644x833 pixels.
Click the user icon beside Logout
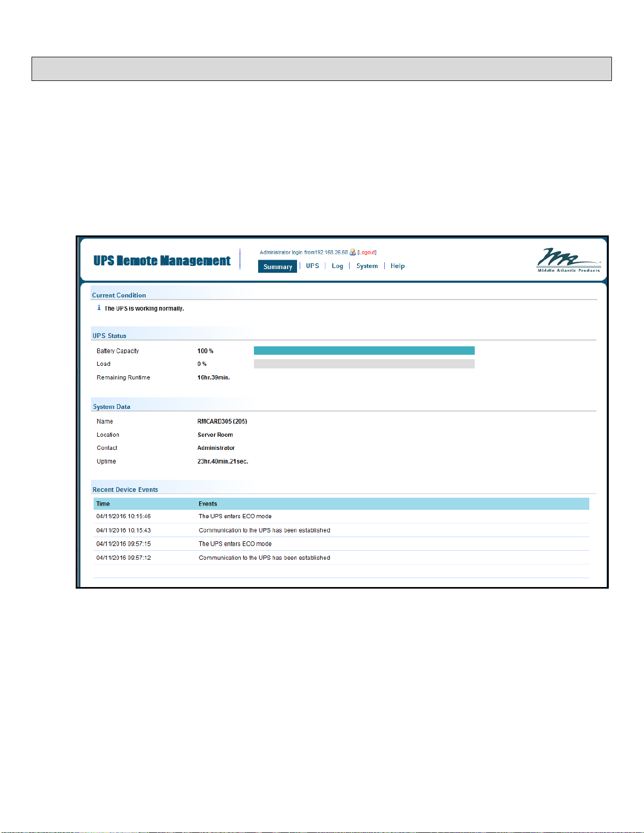click(353, 252)
